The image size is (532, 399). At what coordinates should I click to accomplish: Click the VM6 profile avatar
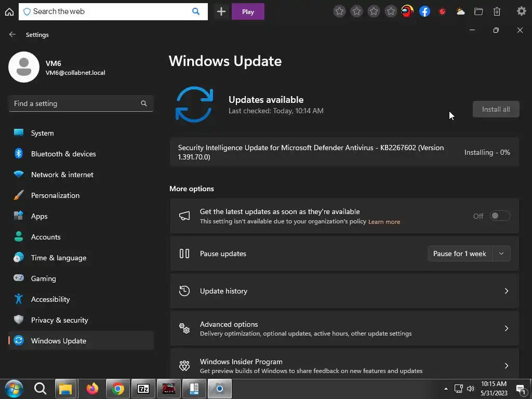[x=24, y=67]
